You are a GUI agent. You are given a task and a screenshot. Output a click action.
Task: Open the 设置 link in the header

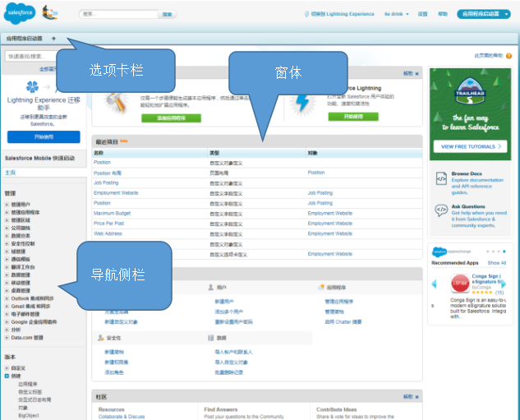422,14
